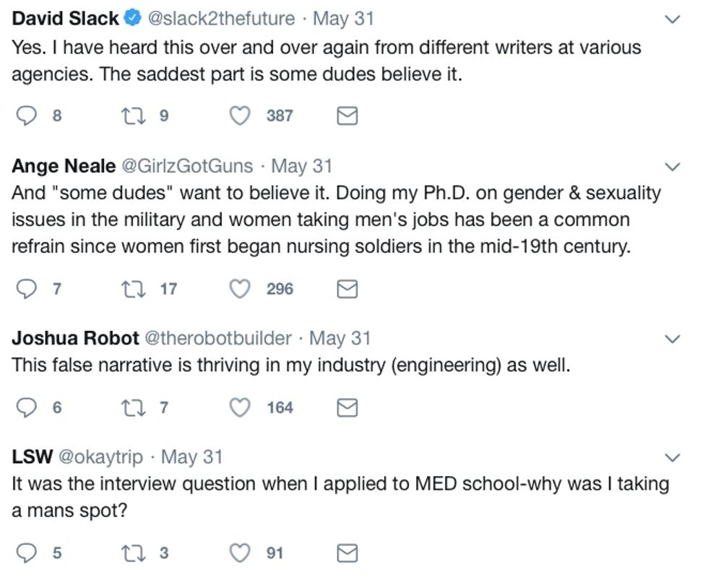
Task: Send David Slack's tweet by direct message
Action: pyautogui.click(x=347, y=116)
